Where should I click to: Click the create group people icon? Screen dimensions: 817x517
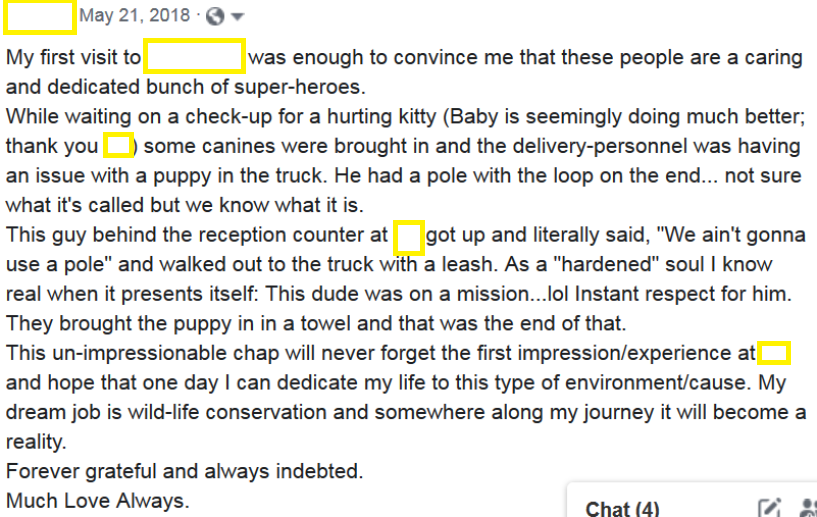pos(808,508)
